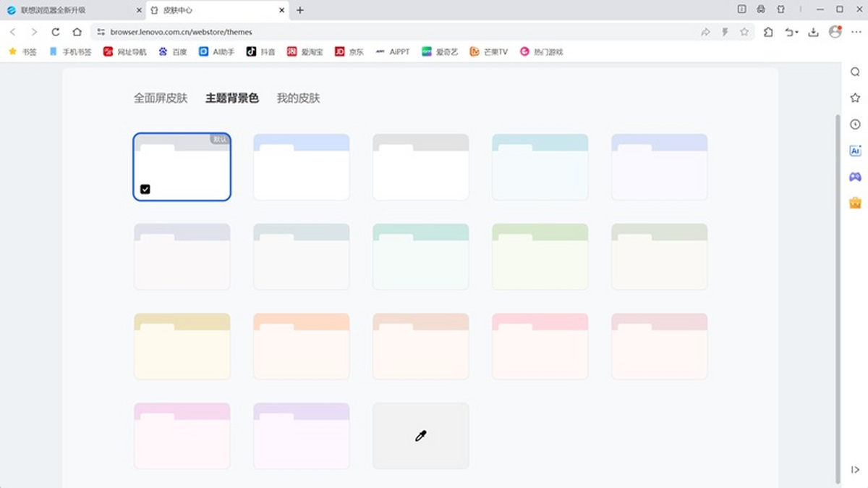Open the downloads panel
This screenshot has height=488, width=868.
pos(813,32)
